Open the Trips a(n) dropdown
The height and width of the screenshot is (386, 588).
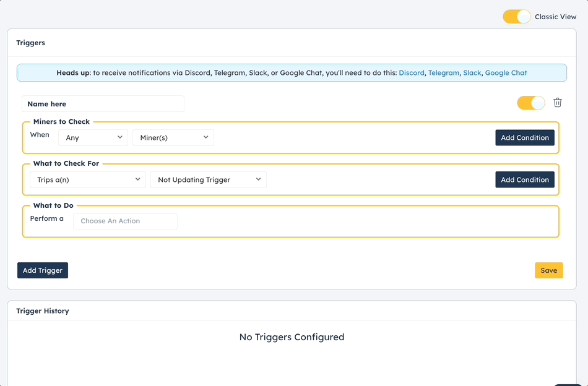pos(88,179)
